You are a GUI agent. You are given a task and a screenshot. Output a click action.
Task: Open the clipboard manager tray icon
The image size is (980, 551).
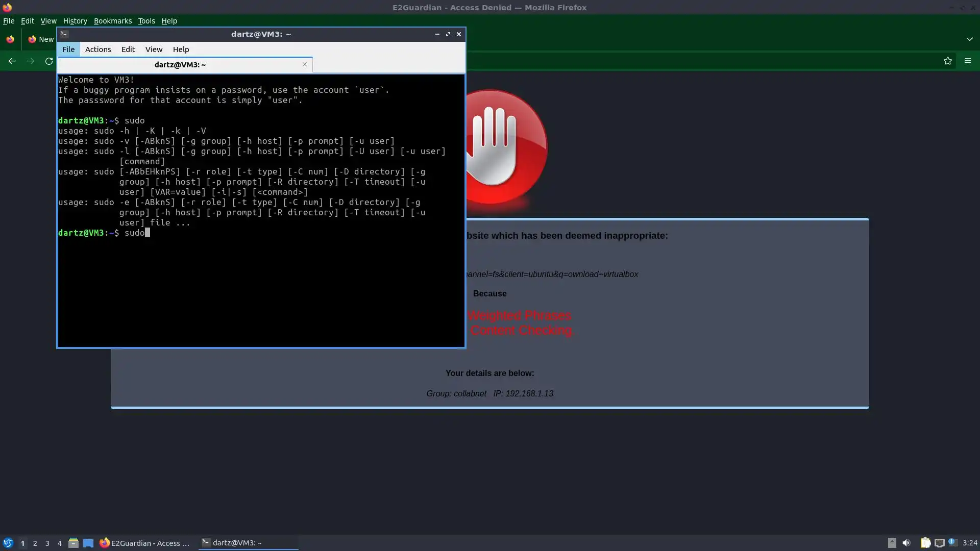tap(925, 543)
